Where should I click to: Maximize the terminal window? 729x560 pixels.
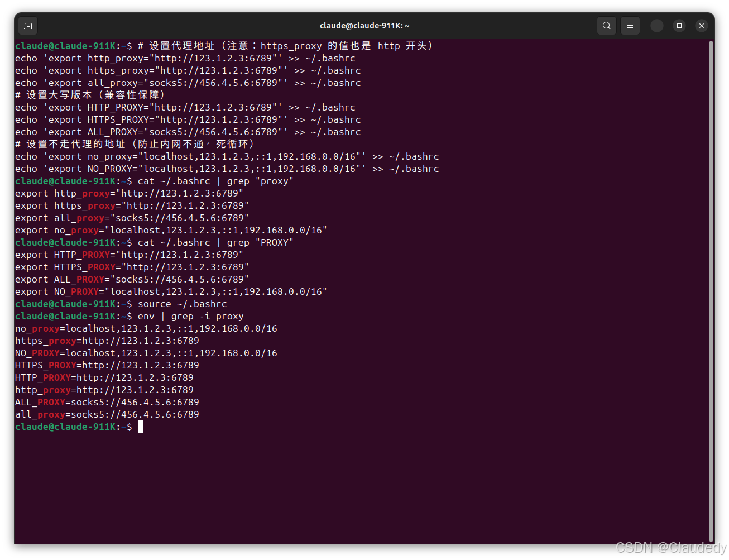click(x=679, y=26)
